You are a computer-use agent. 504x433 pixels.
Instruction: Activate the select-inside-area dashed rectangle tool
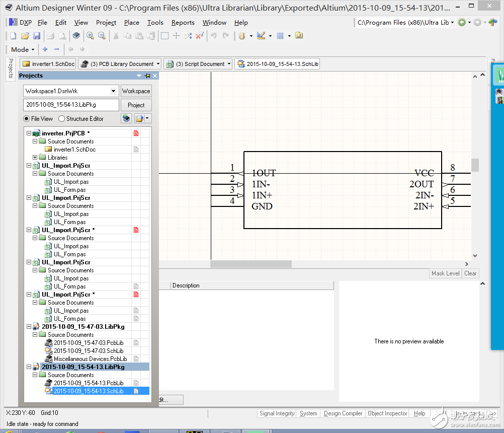(164, 36)
